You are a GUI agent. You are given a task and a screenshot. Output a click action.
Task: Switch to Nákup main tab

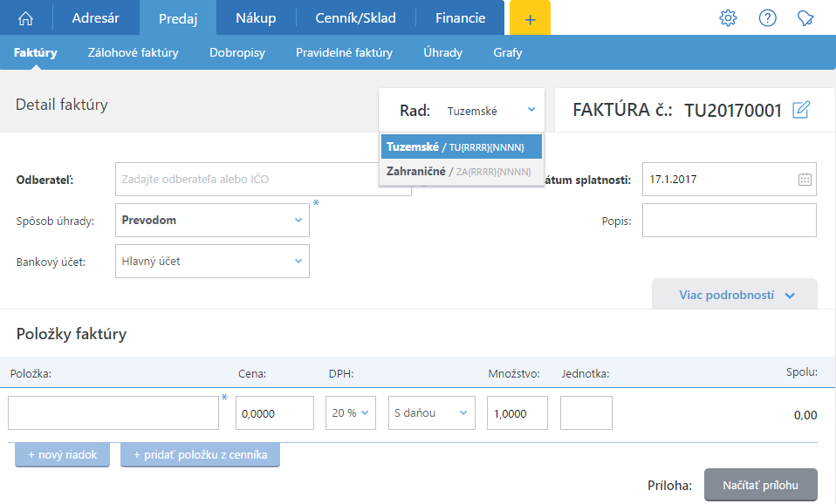[255, 17]
